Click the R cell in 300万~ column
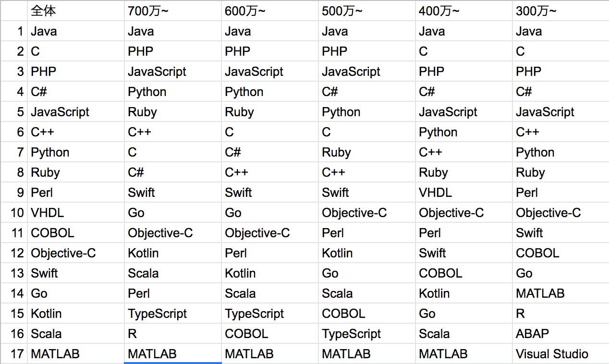 521,314
